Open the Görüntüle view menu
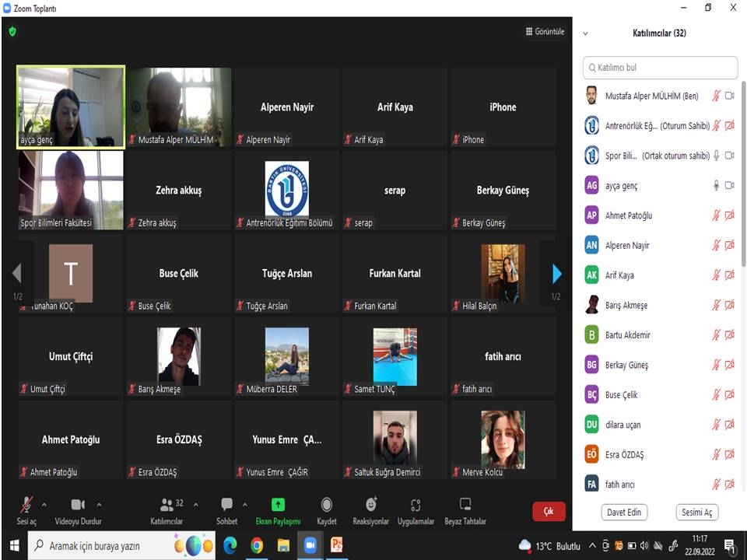Image resolution: width=747 pixels, height=560 pixels. click(x=545, y=32)
